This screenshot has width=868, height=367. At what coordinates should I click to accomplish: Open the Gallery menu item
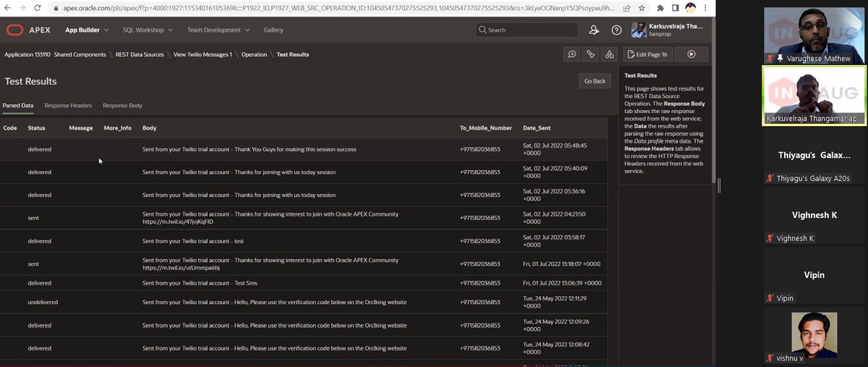[273, 30]
